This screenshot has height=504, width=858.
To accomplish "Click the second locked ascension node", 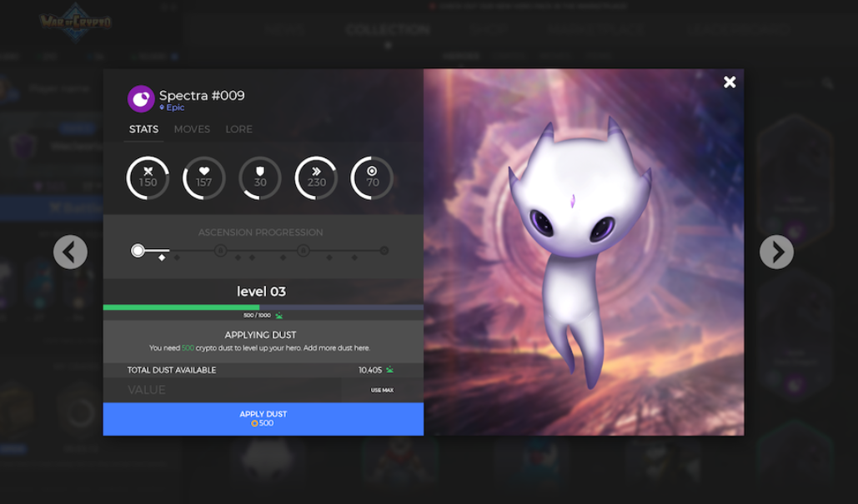I will pos(304,251).
